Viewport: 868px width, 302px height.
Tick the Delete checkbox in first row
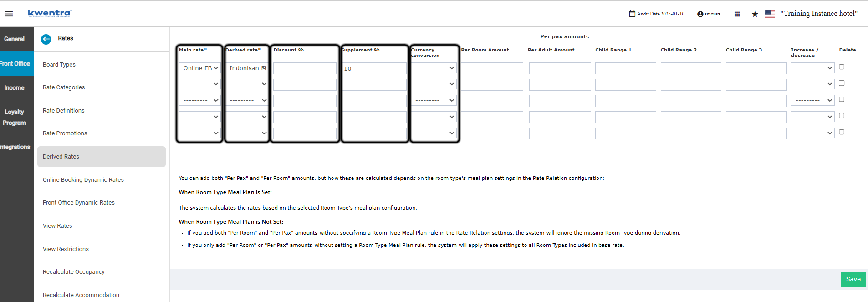pos(842,67)
